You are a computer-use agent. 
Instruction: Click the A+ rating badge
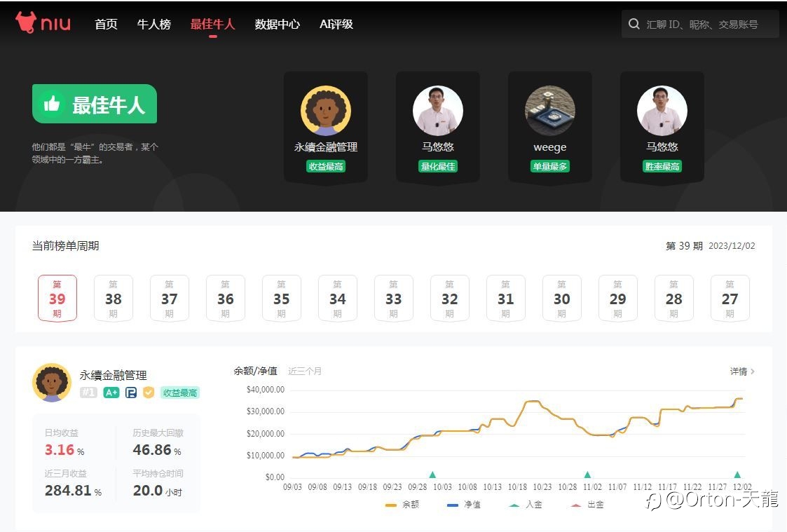click(111, 393)
